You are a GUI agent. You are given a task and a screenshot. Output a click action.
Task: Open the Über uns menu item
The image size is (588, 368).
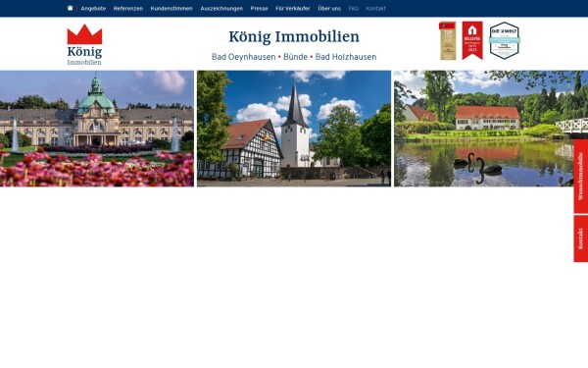[329, 8]
